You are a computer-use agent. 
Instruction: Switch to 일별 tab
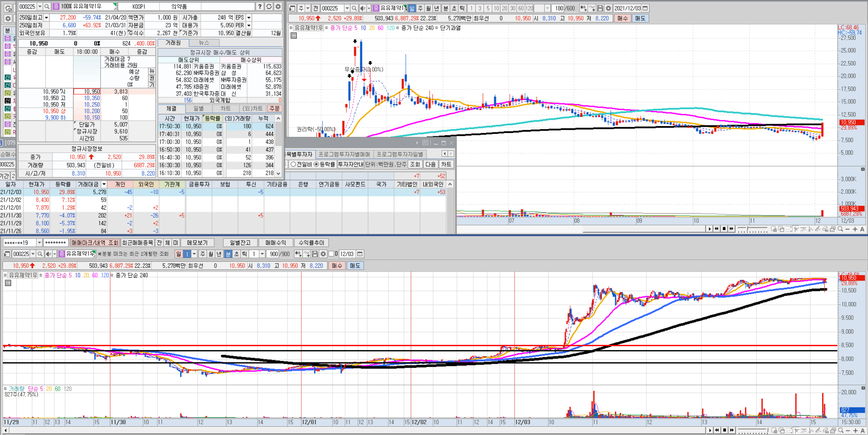pos(198,108)
